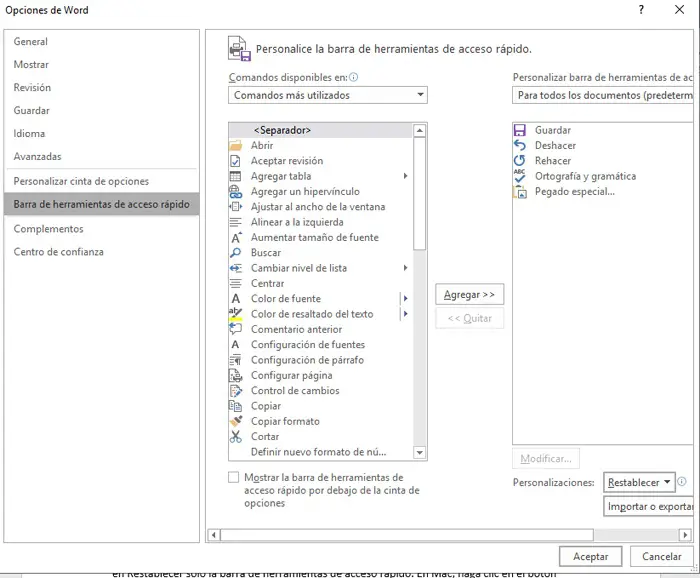The width and height of the screenshot is (700, 578).
Task: Confirm with the Aceptar button
Action: tap(591, 557)
